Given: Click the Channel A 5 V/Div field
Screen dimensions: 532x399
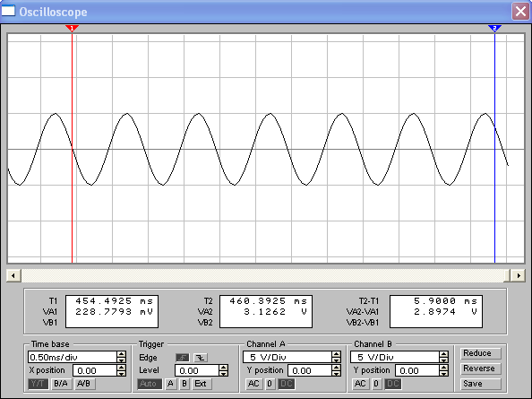Looking at the screenshot, I should [x=287, y=357].
